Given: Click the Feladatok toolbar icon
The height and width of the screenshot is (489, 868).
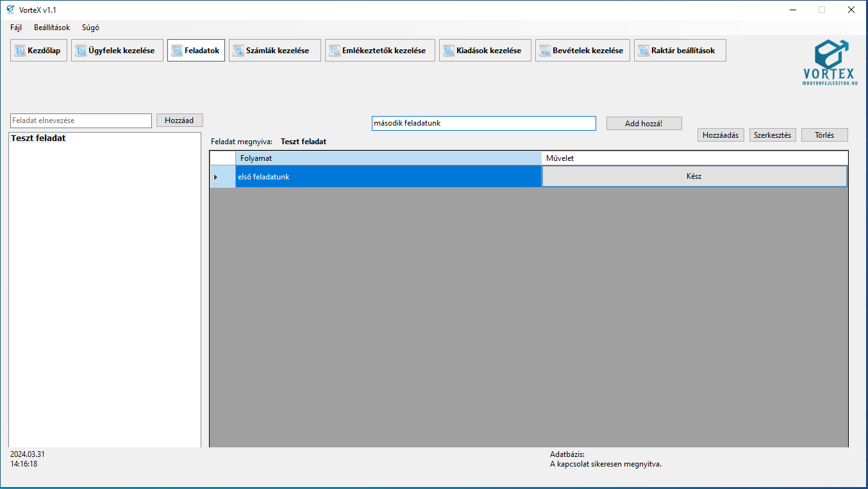Looking at the screenshot, I should (x=177, y=51).
